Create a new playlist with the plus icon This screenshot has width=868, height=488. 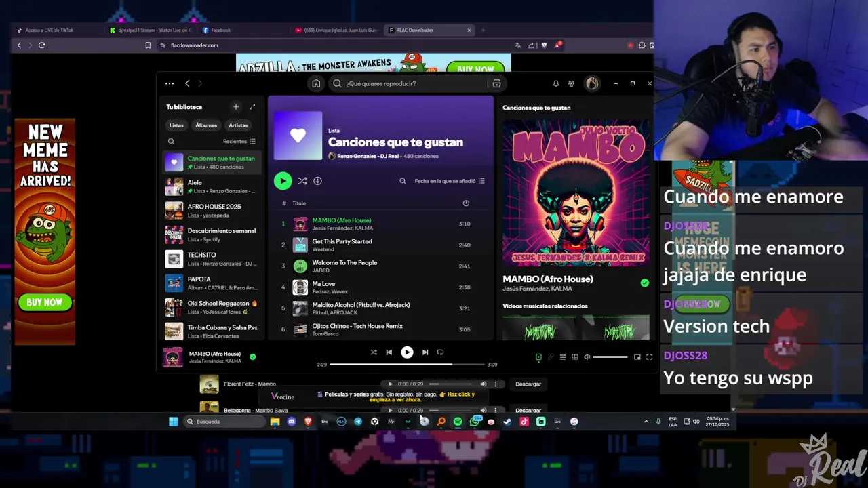[x=236, y=107]
